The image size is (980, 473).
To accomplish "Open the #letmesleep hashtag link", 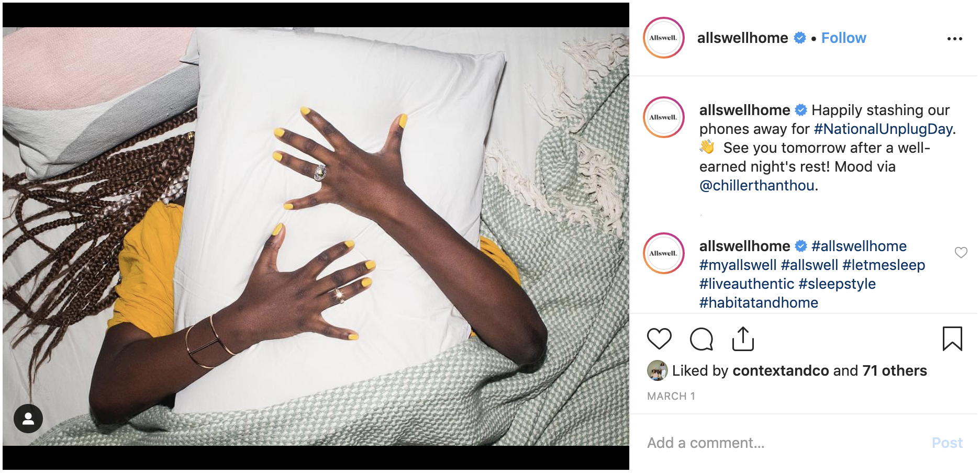I will 884,265.
